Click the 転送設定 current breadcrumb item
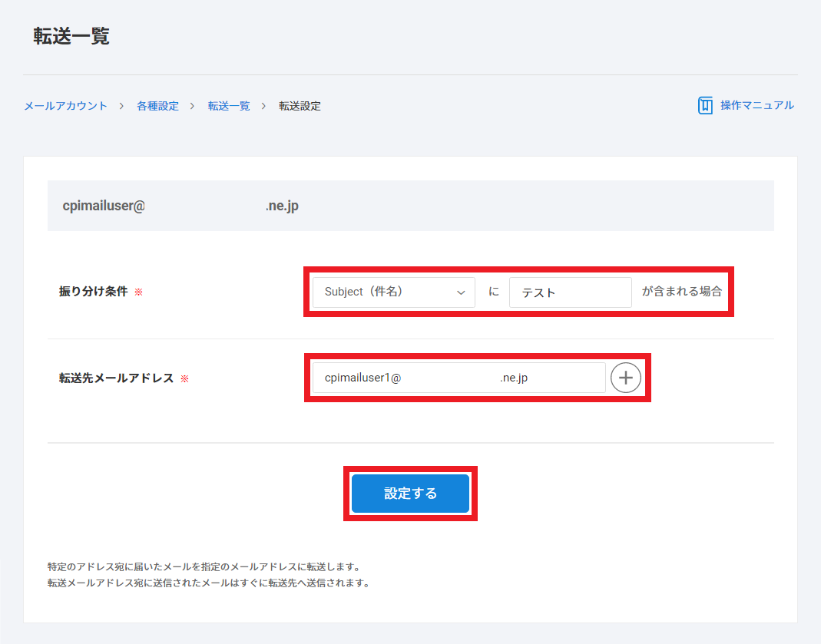 (x=300, y=106)
